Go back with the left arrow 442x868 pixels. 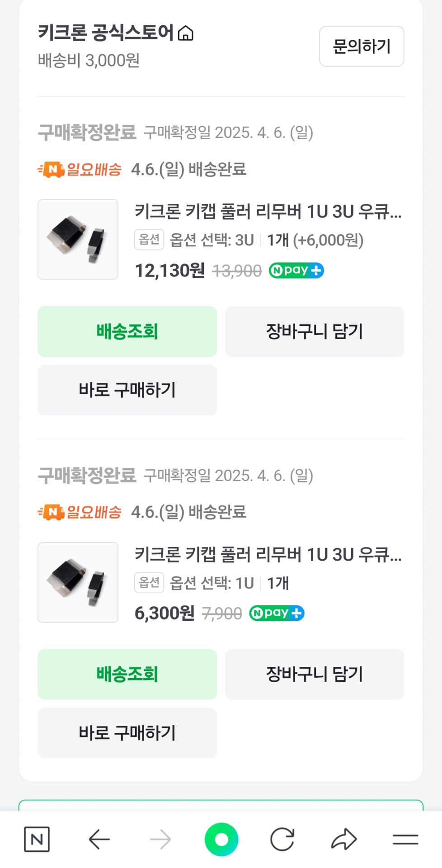point(99,840)
